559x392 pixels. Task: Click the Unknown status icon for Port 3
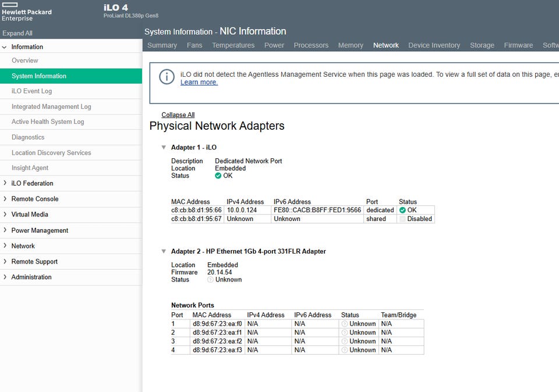pyautogui.click(x=344, y=341)
